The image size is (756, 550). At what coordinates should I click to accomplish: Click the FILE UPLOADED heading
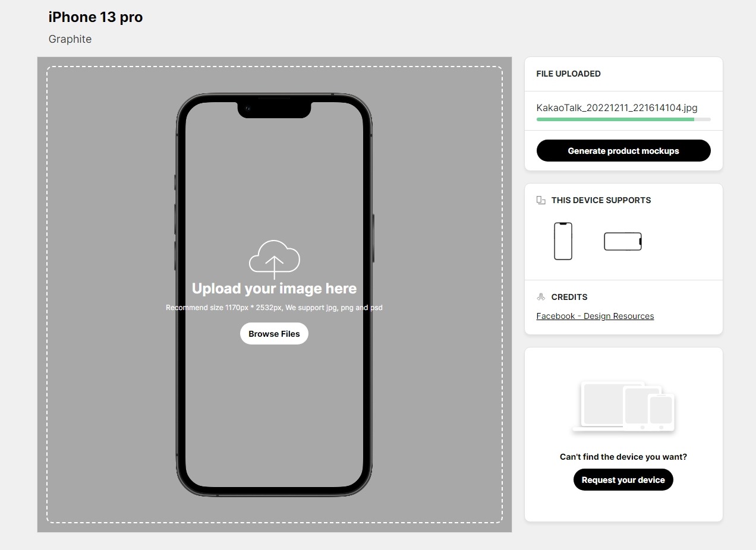click(569, 74)
